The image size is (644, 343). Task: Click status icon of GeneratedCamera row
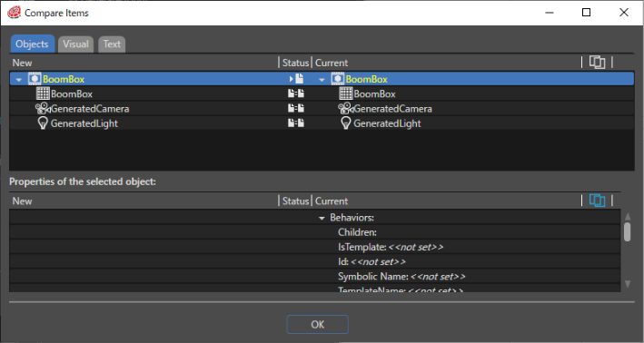(x=296, y=108)
